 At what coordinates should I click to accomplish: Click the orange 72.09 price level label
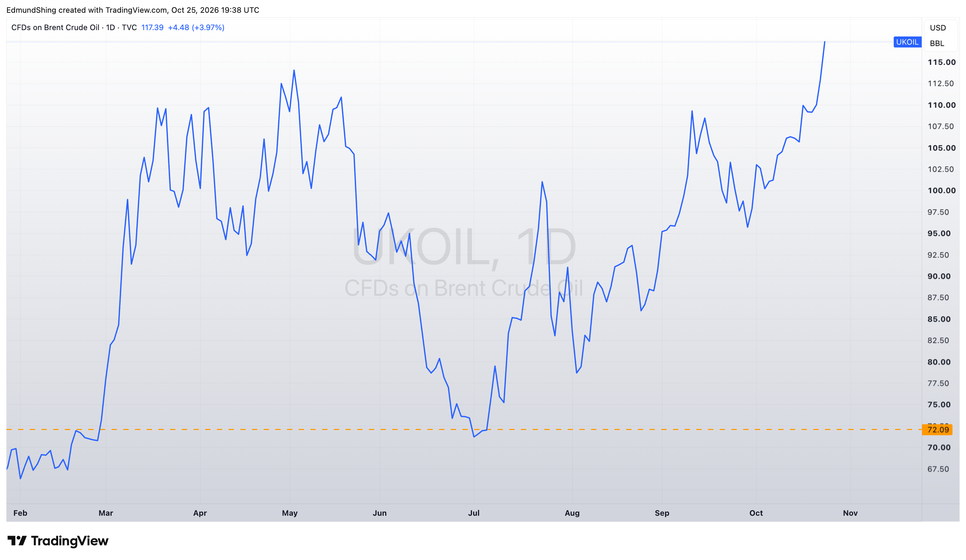[x=937, y=429]
